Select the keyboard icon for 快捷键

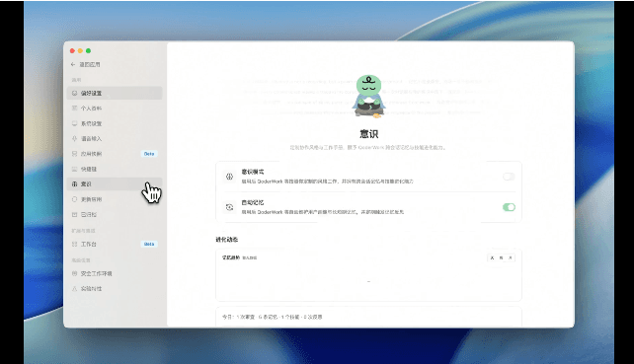(x=74, y=169)
